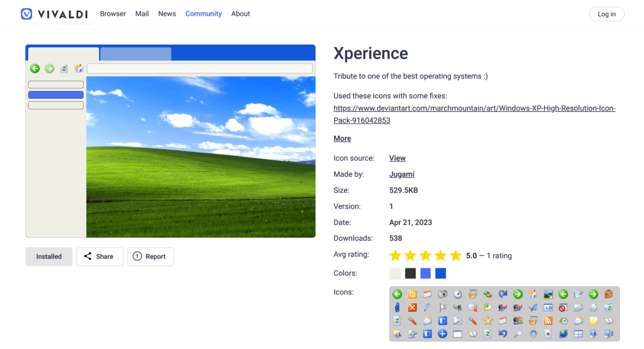Screen dimensions: 644x349
Task: Click the house icon in the Icons grid
Action: [x=533, y=294]
